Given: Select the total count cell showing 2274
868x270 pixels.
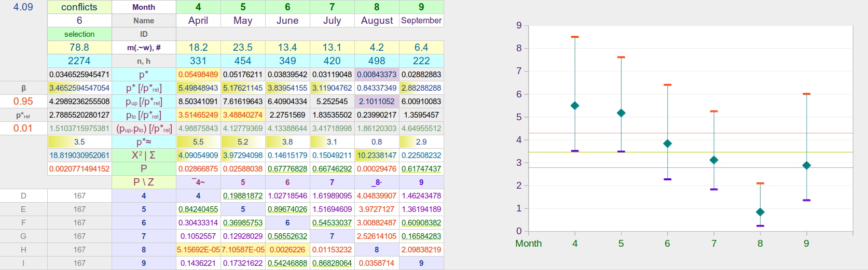Looking at the screenshot, I should pyautogui.click(x=79, y=61).
